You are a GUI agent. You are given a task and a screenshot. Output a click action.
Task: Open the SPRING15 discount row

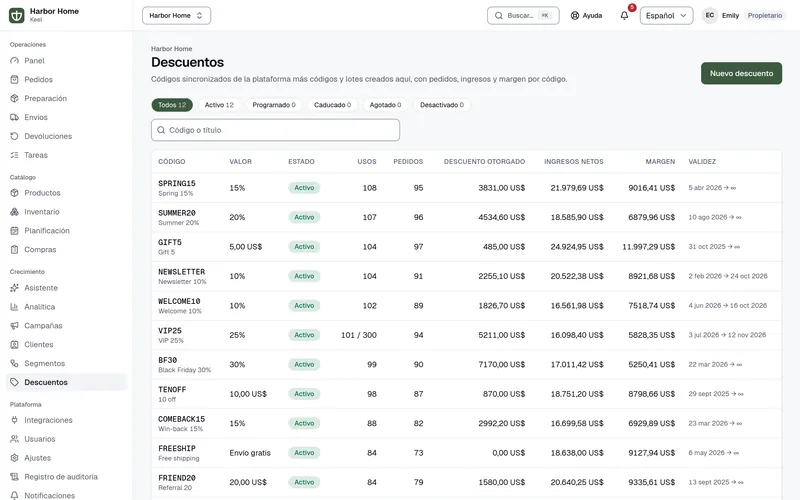coord(466,188)
